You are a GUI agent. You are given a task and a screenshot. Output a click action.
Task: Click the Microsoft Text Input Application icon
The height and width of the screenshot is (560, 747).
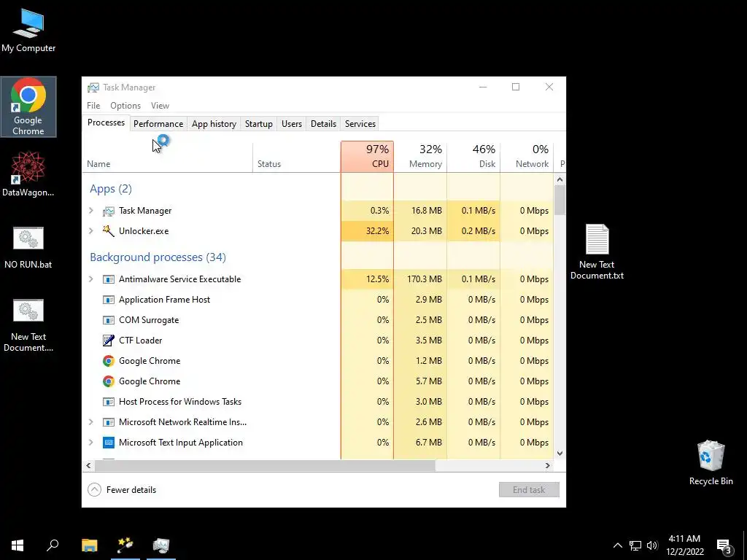pyautogui.click(x=109, y=443)
